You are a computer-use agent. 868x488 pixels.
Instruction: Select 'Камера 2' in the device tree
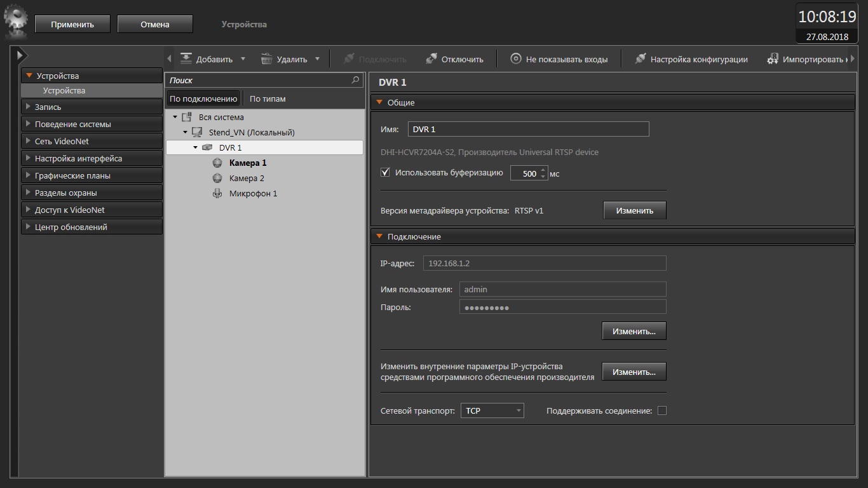click(247, 178)
